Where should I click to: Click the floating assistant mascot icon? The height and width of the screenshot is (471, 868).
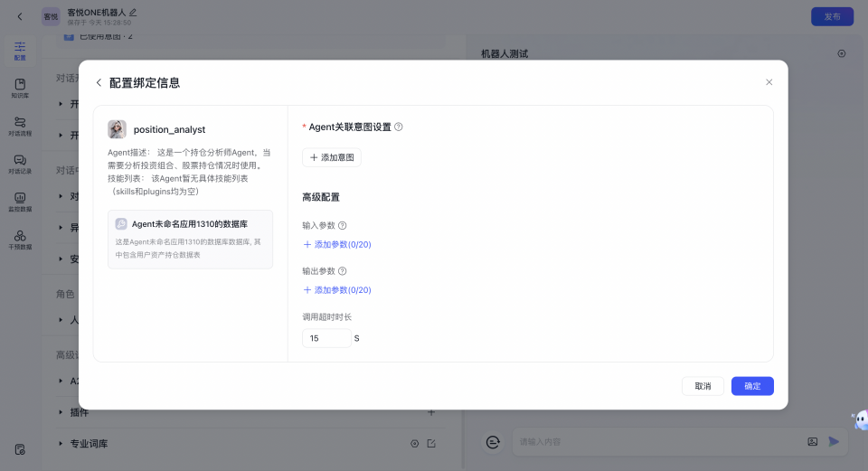(x=861, y=420)
